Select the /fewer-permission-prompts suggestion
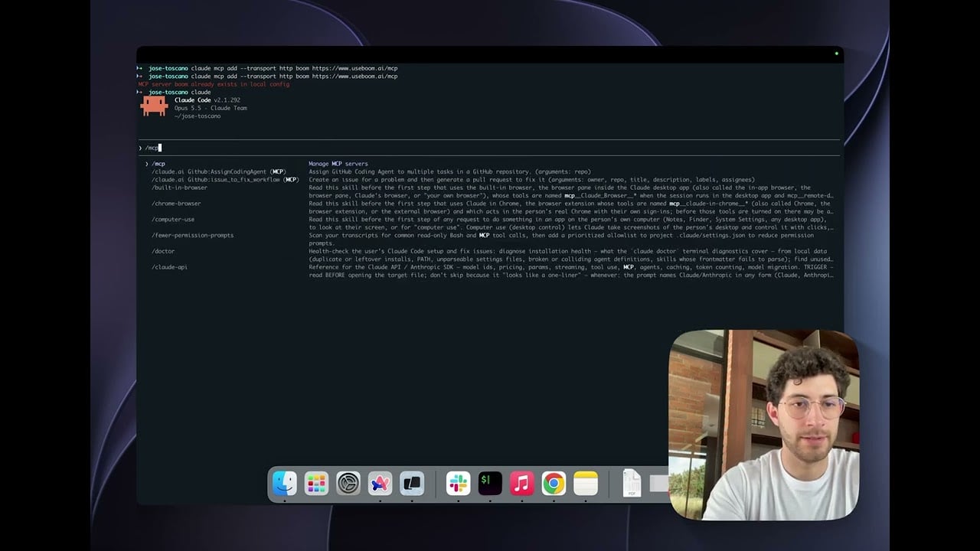The height and width of the screenshot is (551, 980). tap(193, 236)
